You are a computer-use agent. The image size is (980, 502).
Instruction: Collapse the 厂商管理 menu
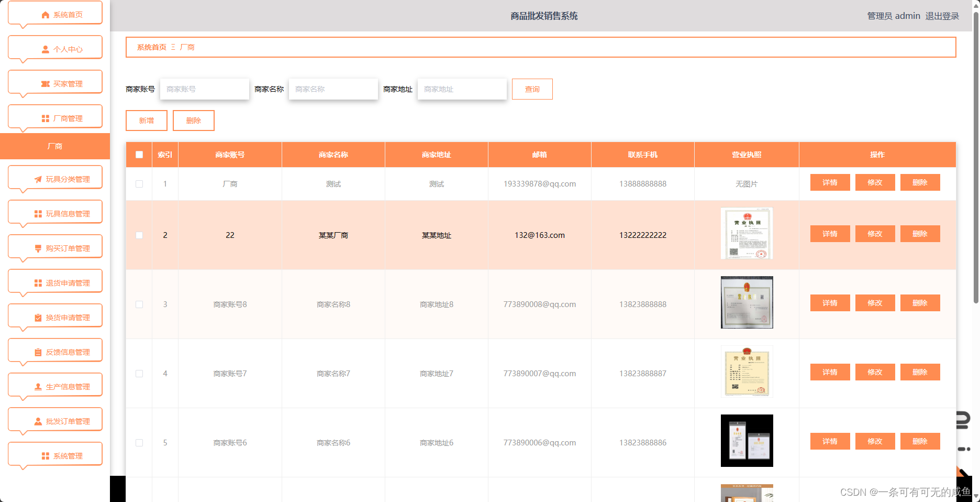click(x=55, y=117)
